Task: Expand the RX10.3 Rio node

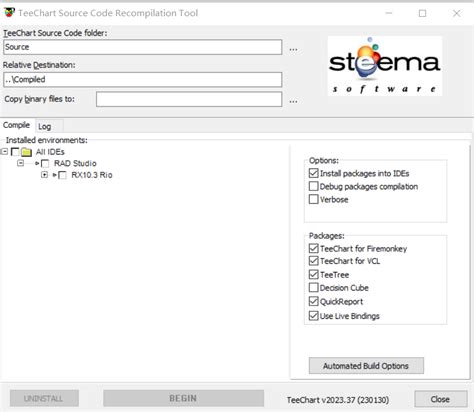Action: click(x=44, y=175)
